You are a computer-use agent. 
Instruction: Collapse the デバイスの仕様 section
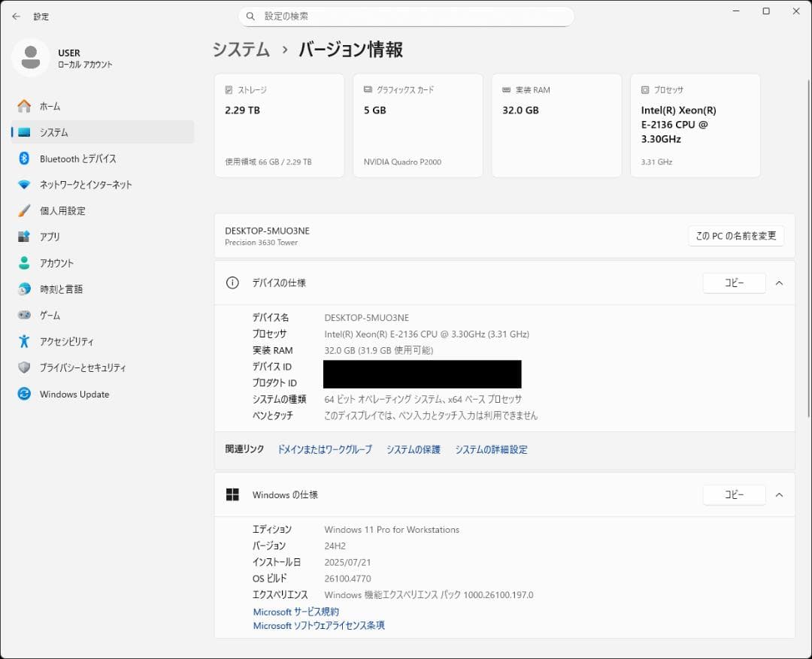(x=779, y=283)
